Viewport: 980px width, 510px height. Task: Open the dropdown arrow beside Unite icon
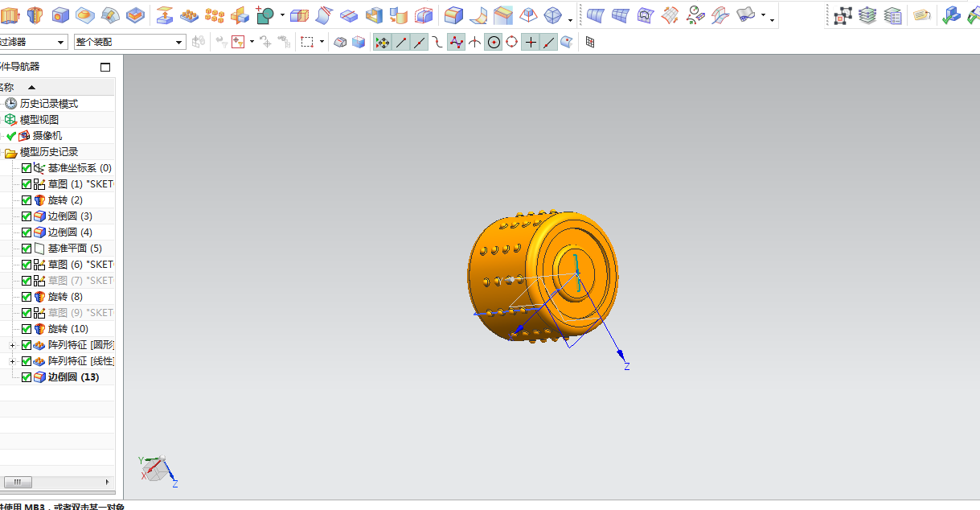tap(282, 15)
